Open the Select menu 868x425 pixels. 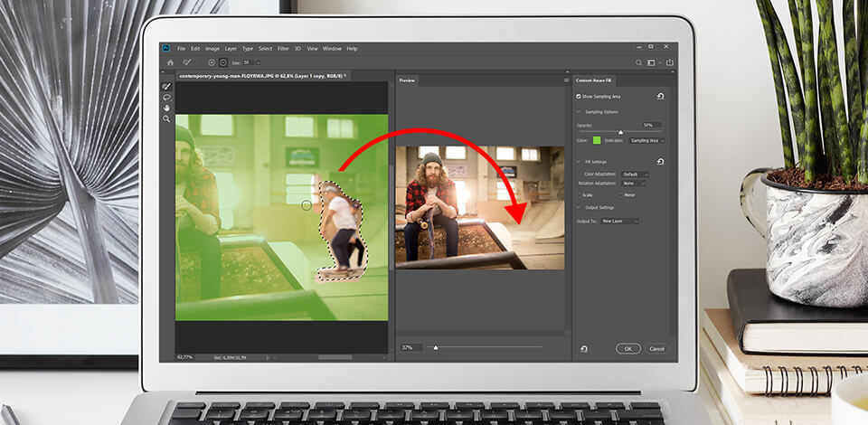(265, 48)
